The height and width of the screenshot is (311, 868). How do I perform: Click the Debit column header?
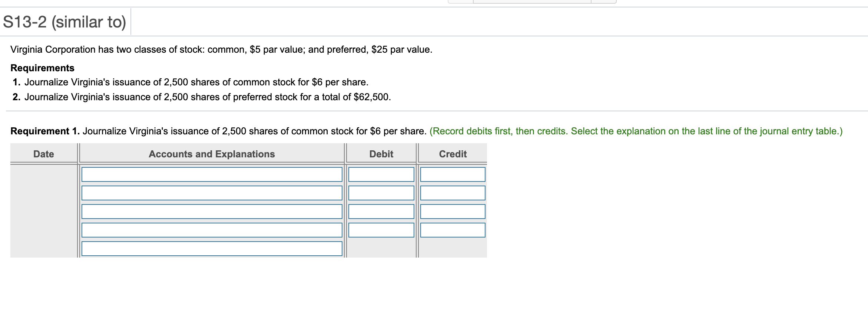tap(380, 154)
